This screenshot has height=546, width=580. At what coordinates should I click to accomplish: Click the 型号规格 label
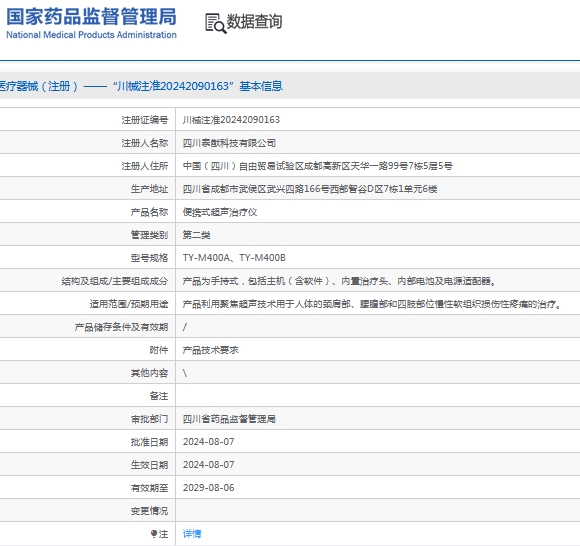click(149, 258)
